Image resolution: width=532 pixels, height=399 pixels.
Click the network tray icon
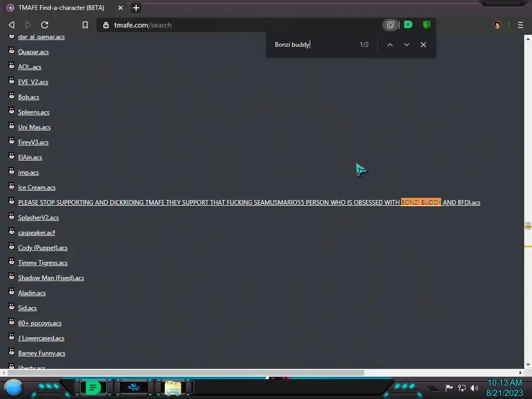point(462,388)
